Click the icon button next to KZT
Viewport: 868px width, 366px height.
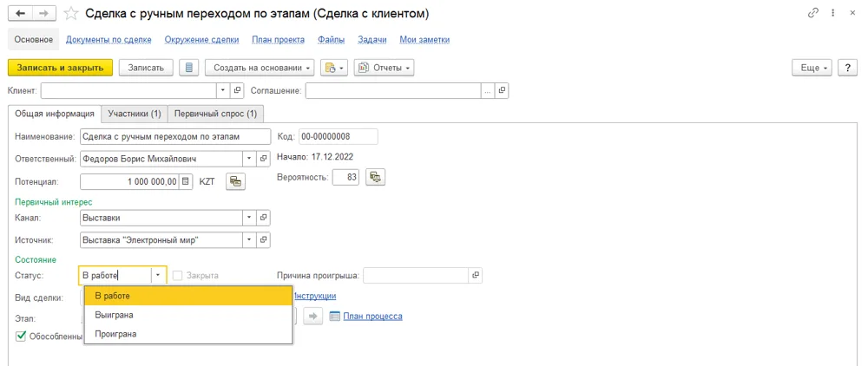click(236, 180)
